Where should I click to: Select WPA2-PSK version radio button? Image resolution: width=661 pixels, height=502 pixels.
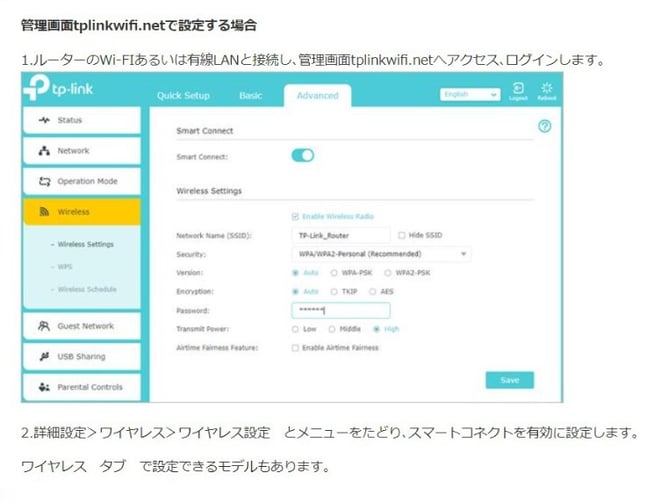click(387, 273)
